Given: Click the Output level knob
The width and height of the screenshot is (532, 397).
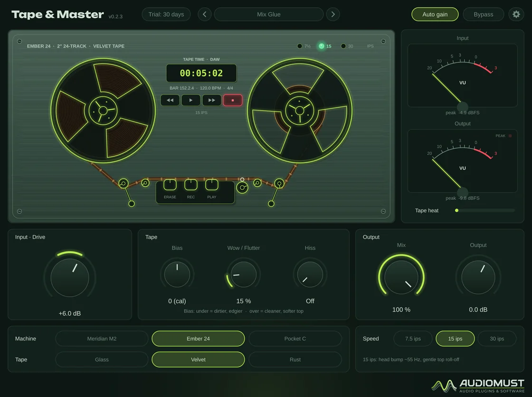Looking at the screenshot, I should coord(478,277).
